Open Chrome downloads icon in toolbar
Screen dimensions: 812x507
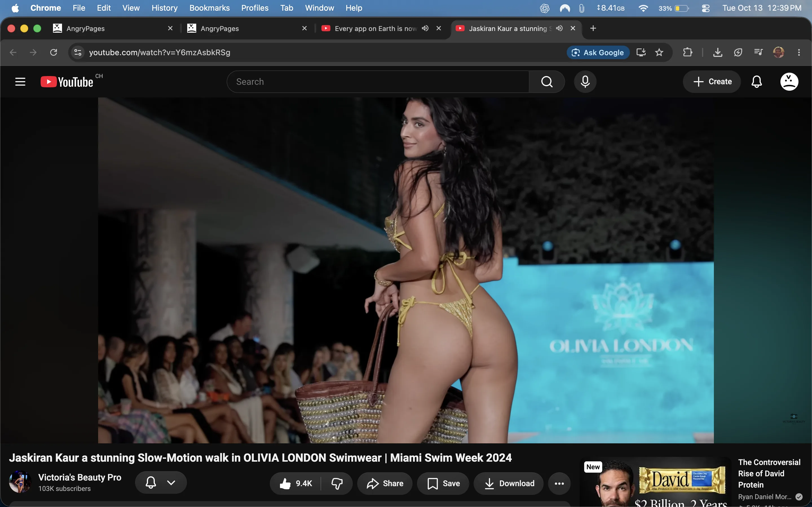pyautogui.click(x=718, y=52)
